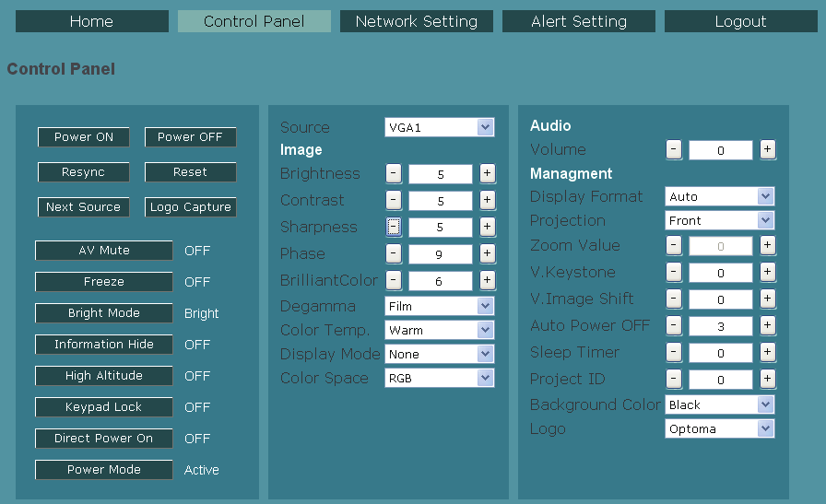
Task: Toggle Power Mode
Action: click(104, 470)
